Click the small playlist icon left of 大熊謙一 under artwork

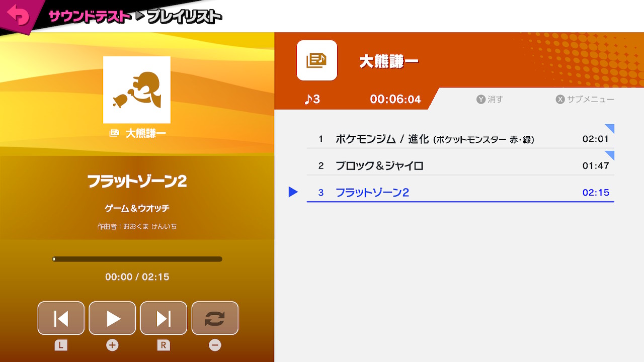[x=114, y=133]
